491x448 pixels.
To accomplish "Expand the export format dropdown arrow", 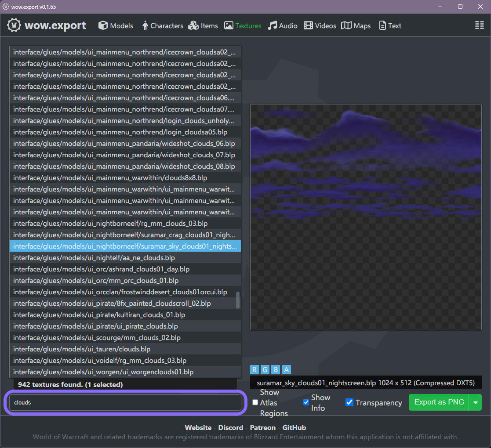I will (475, 402).
